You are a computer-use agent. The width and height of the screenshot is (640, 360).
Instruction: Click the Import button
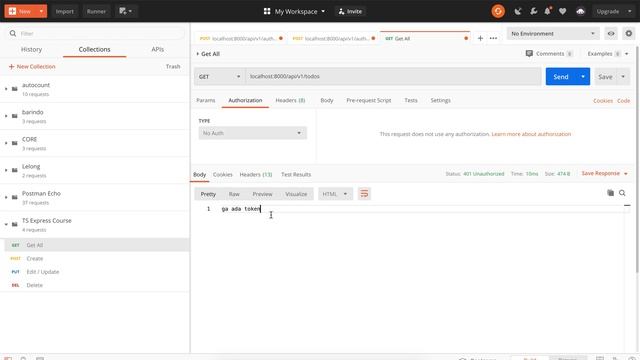tap(64, 11)
